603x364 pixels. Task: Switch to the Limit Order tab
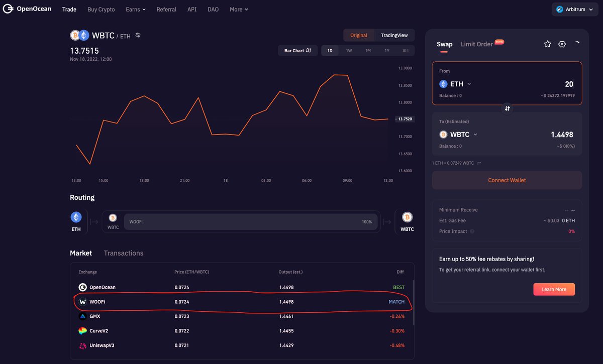[x=477, y=44]
